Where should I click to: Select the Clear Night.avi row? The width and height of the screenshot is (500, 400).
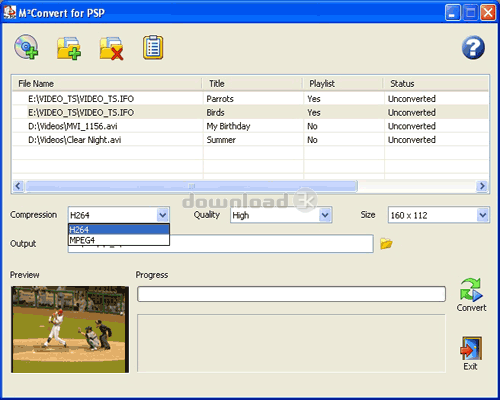(250, 140)
